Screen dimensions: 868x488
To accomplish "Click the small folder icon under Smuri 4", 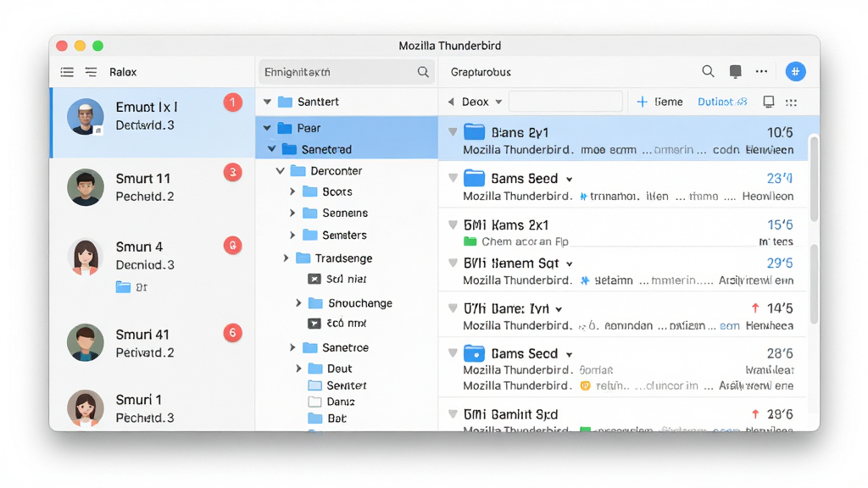I will (x=123, y=287).
